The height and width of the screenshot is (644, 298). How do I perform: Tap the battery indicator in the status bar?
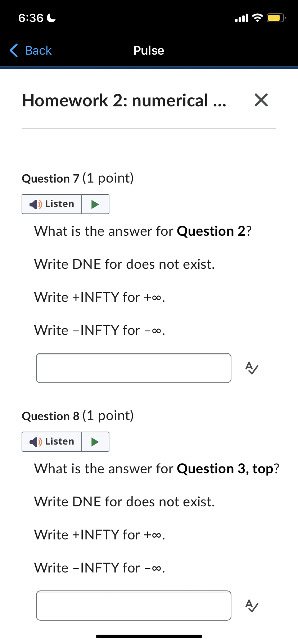(x=275, y=17)
